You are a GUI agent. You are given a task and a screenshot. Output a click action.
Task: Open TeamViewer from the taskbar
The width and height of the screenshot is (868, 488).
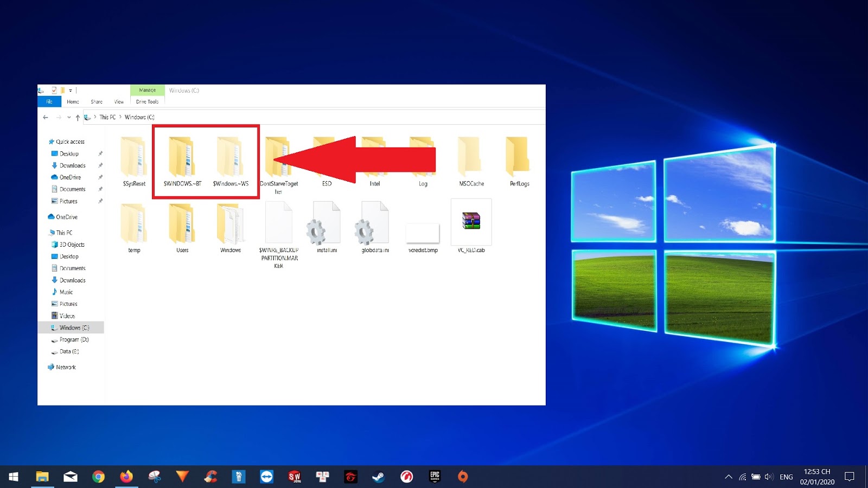click(266, 477)
